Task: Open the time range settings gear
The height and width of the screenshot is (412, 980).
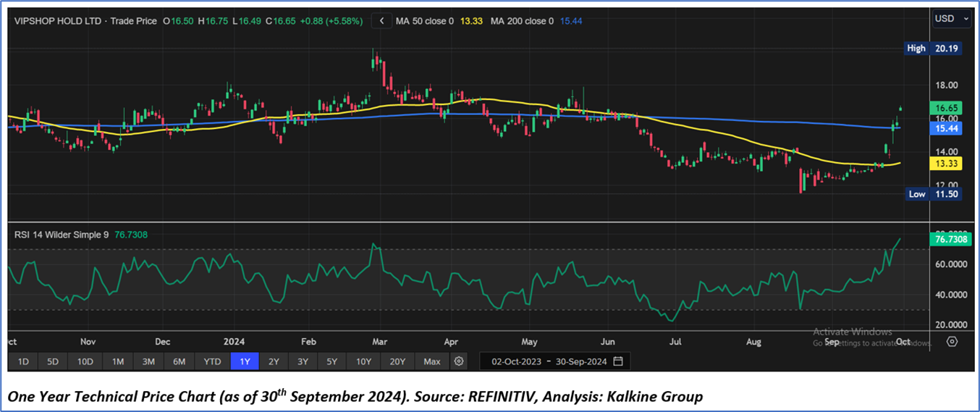Action: click(x=458, y=361)
